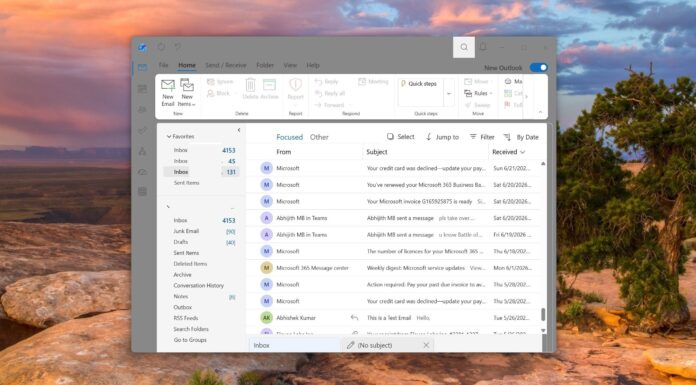696x385 pixels.
Task: Open Favorites Inbox with 131 unread
Action: click(x=202, y=172)
